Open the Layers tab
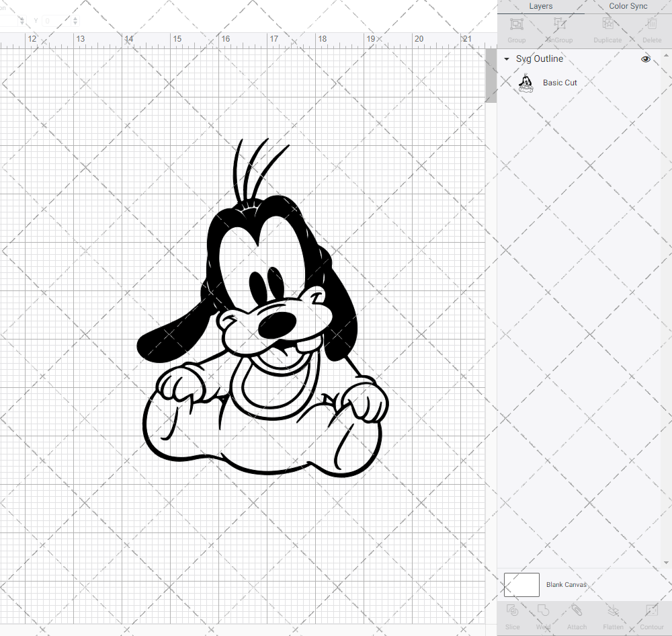This screenshot has width=672, height=636. click(x=540, y=6)
